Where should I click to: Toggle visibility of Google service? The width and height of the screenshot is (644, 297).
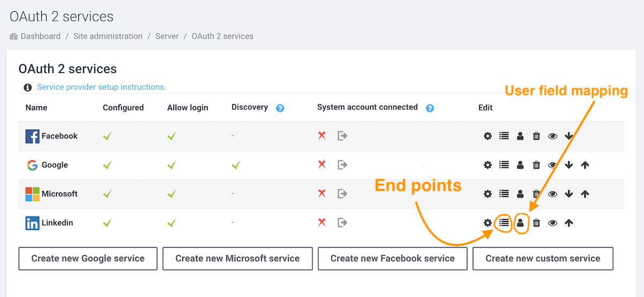[x=553, y=165]
